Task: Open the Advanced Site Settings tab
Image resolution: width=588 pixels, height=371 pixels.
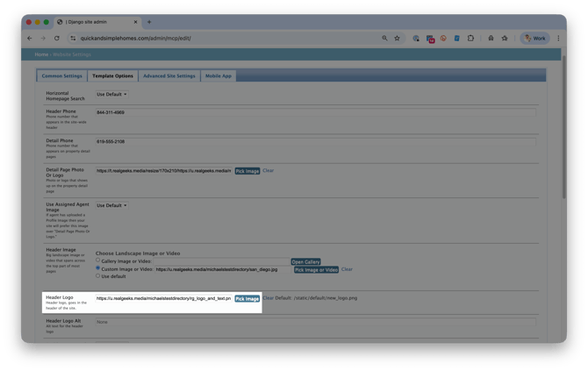Action: click(x=169, y=75)
